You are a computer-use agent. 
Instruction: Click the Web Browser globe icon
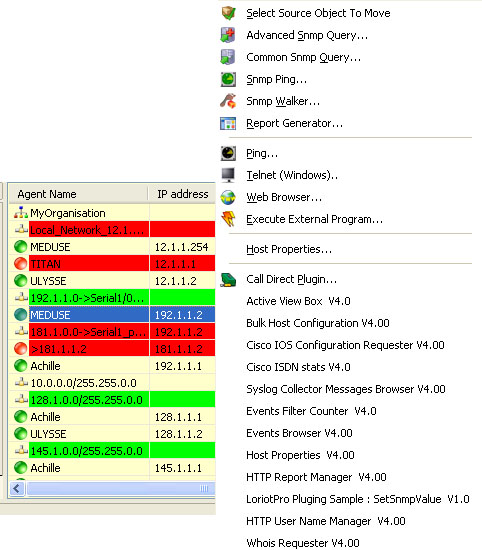228,197
